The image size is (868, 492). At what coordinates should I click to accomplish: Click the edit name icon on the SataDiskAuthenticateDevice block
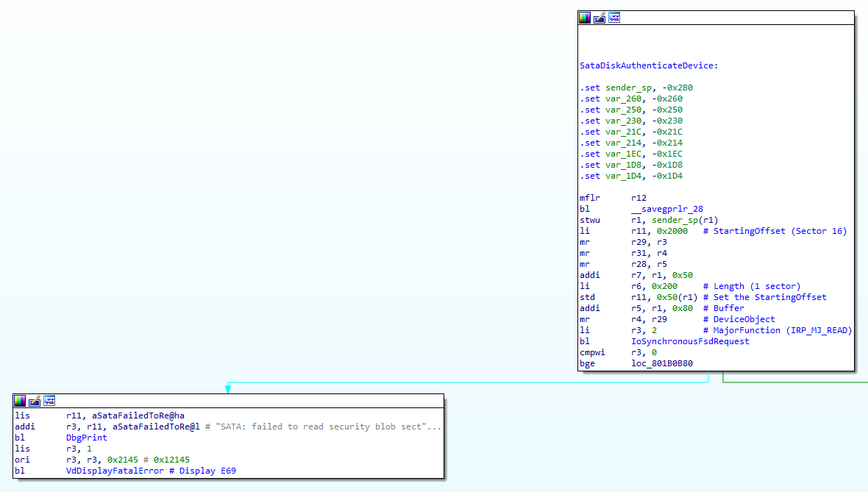coord(600,18)
